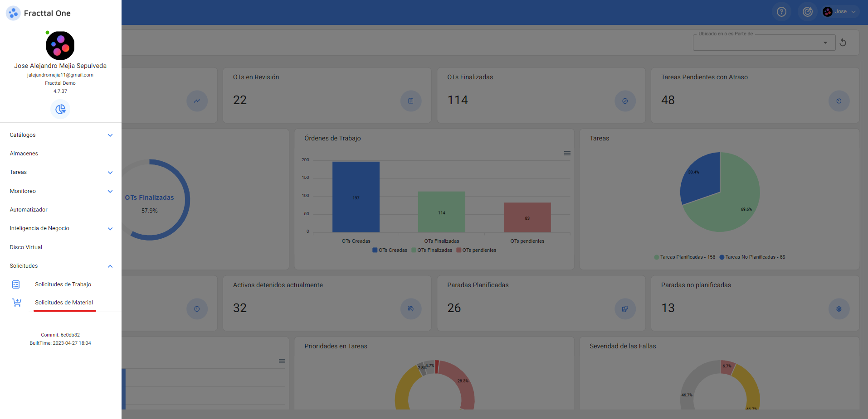
Task: Collapse the Solicitudes menu section
Action: pos(110,266)
